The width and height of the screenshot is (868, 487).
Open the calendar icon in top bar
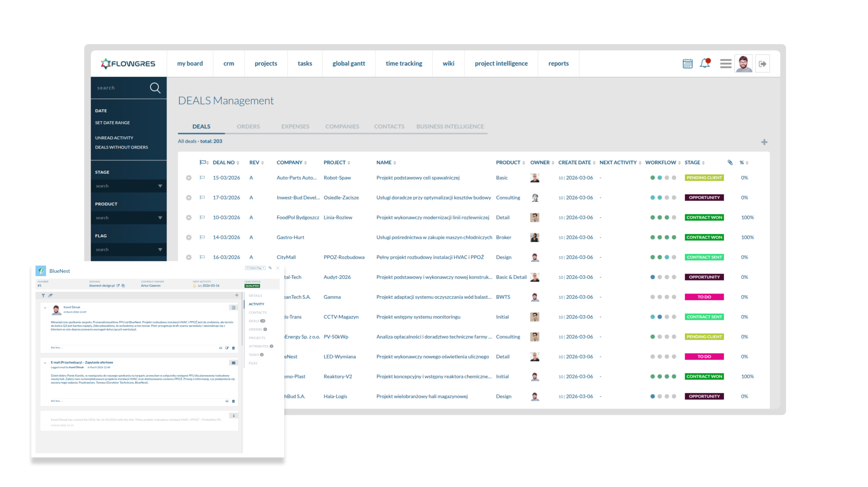[687, 63]
